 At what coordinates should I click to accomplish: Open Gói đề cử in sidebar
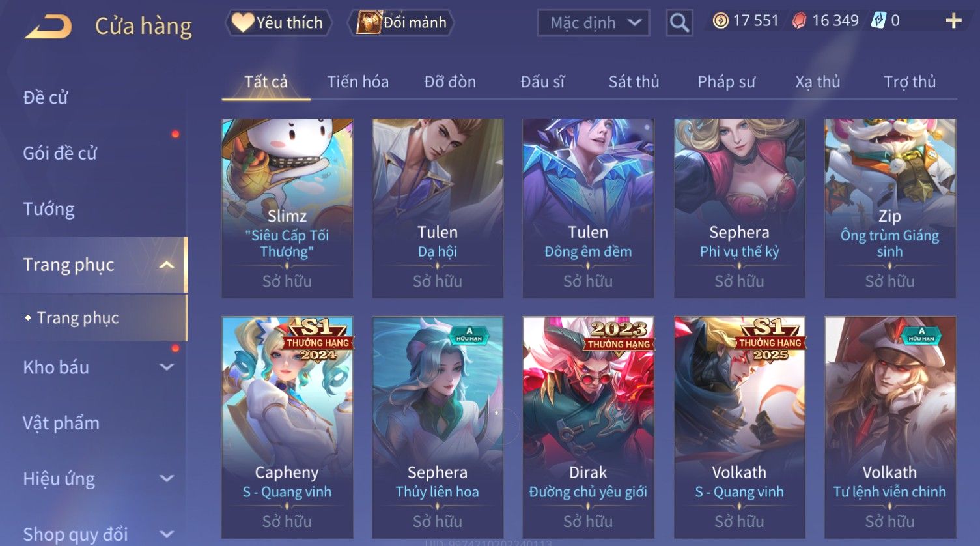pos(60,153)
